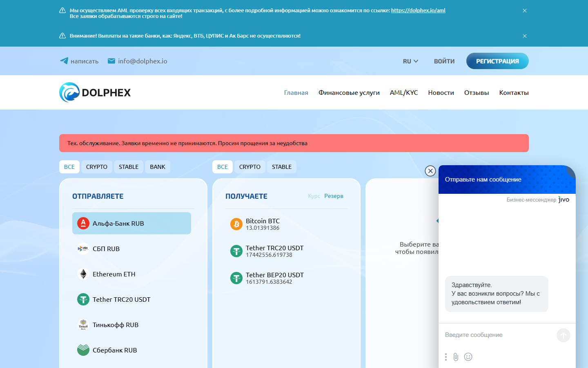Go to the Новости page
The image size is (588, 368).
441,93
